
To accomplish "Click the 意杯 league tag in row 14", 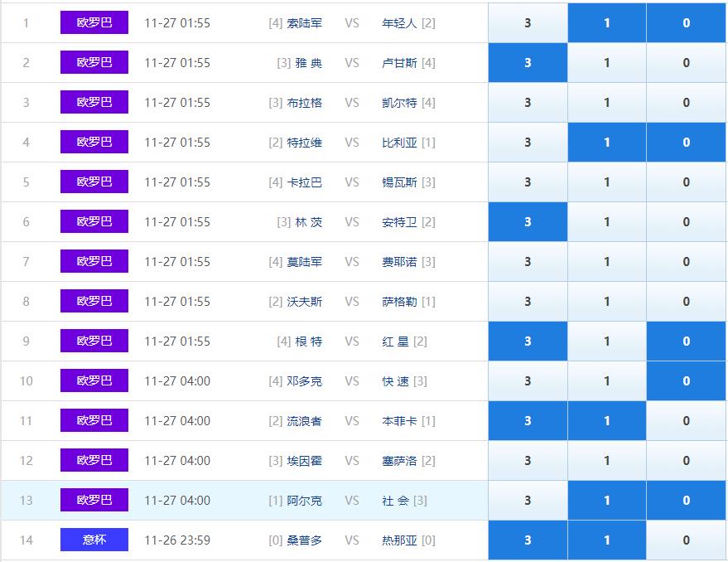I will (94, 540).
